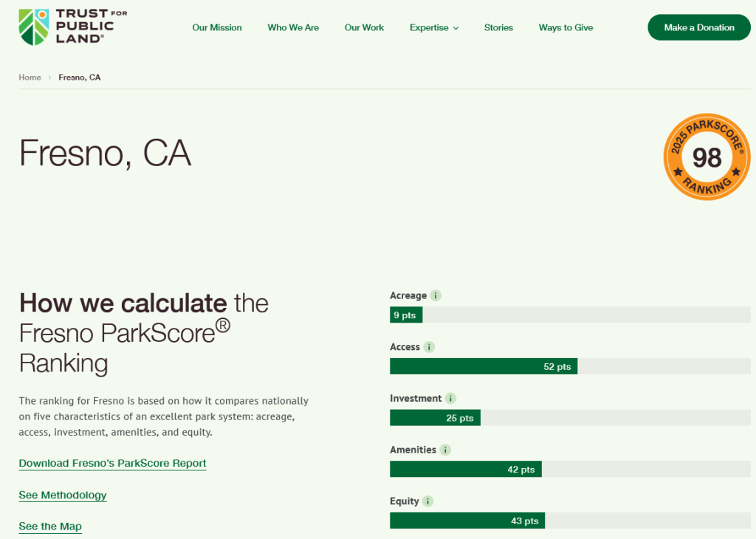
Task: Open the Investment info icon
Action: [x=450, y=398]
